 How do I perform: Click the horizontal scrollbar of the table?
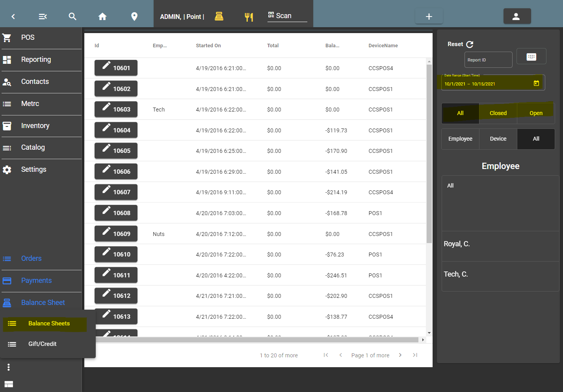coord(257,340)
